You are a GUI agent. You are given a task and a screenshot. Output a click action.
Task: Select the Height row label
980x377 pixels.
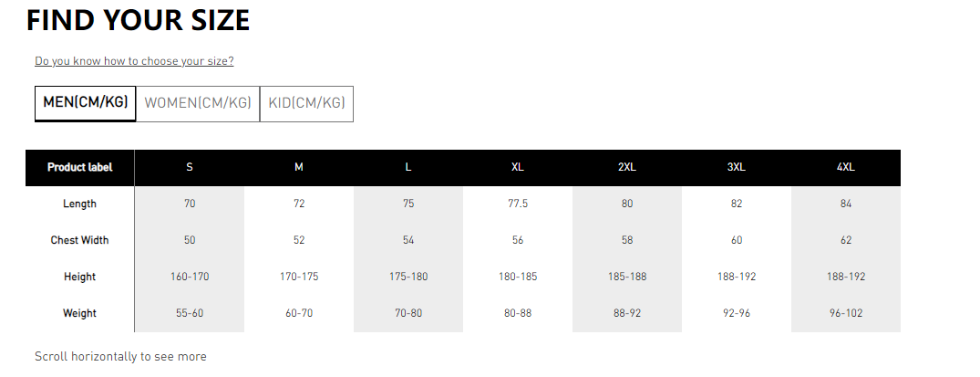pyautogui.click(x=79, y=277)
